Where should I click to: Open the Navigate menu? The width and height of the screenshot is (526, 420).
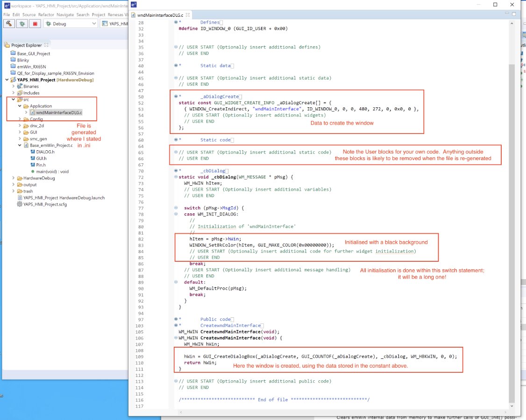coord(65,15)
